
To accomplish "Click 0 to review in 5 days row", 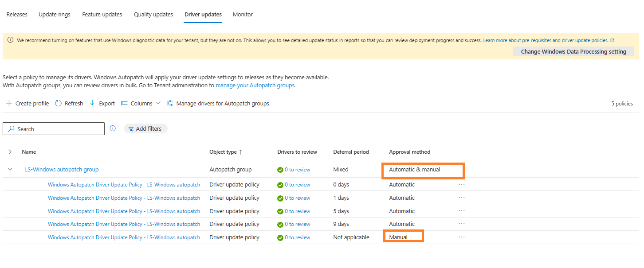I will tap(297, 211).
